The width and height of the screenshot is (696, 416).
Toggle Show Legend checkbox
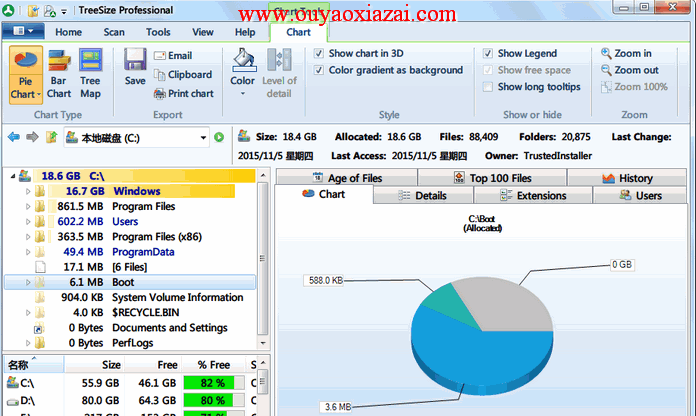(487, 54)
